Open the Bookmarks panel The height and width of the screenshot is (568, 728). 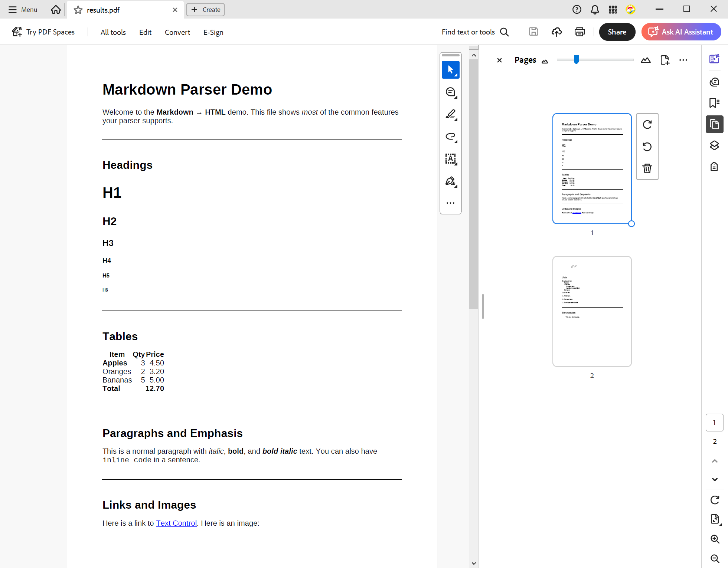click(x=714, y=103)
